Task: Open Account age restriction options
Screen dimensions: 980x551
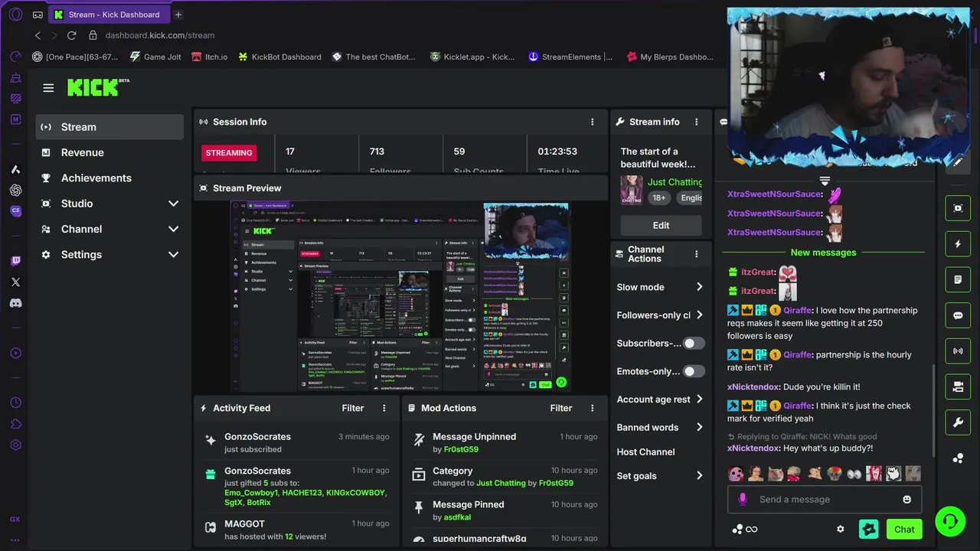Action: 661,399
